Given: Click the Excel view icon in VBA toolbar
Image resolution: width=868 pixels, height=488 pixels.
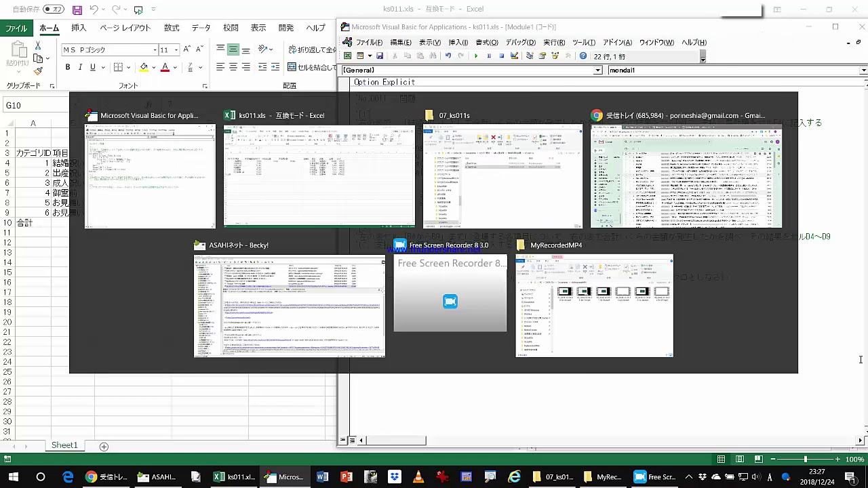Looking at the screenshot, I should [x=348, y=56].
